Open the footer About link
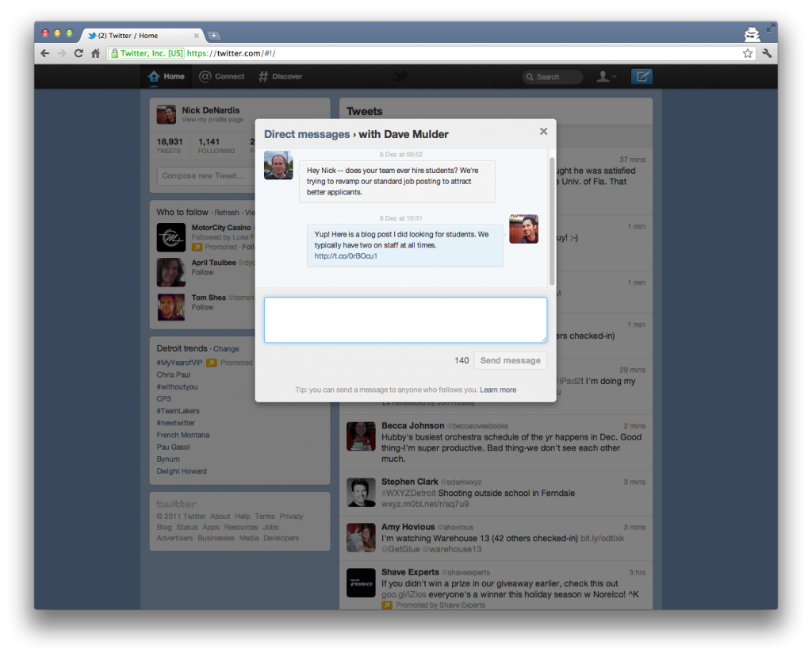 point(220,516)
